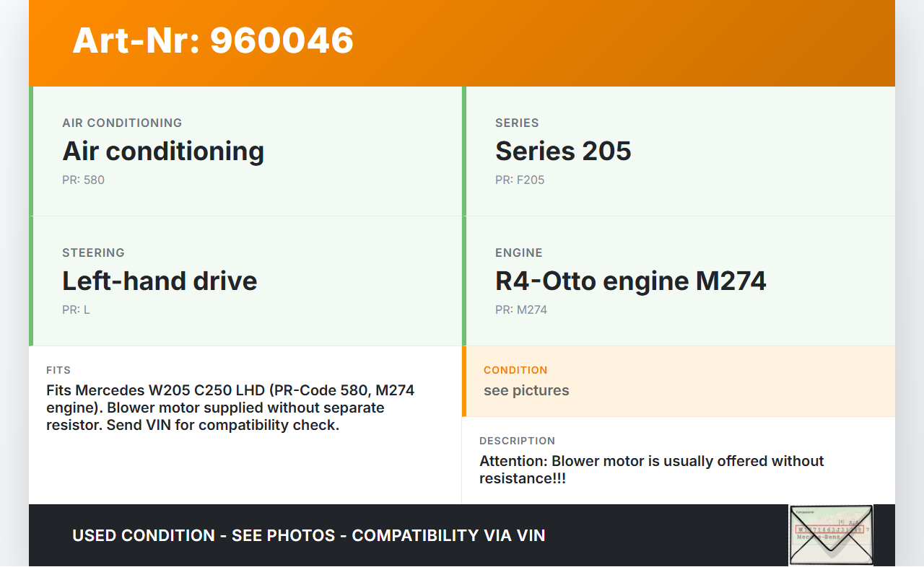Click the small "ENGINE" label
Screen dimensions: 924x567
click(x=518, y=252)
